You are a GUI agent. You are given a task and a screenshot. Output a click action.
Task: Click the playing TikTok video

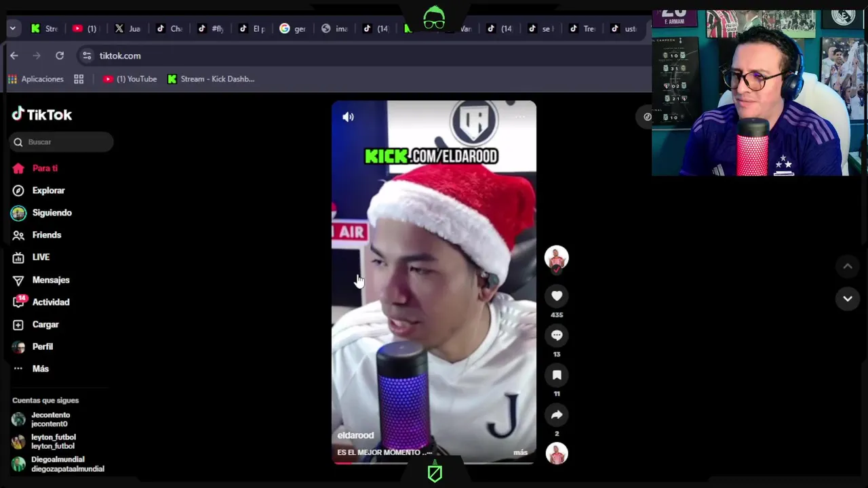[434, 282]
